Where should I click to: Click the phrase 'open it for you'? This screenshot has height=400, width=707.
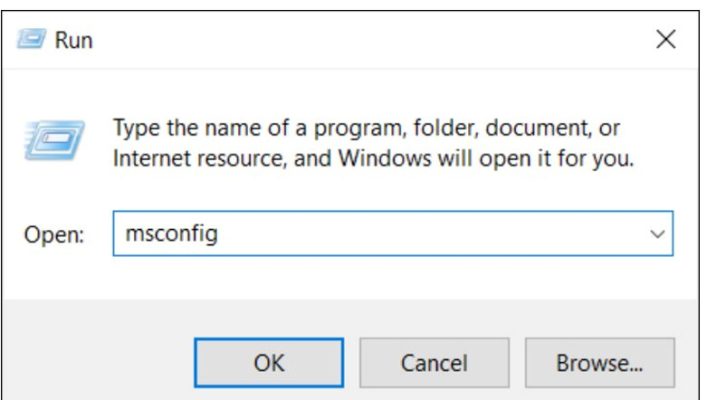tap(556, 159)
